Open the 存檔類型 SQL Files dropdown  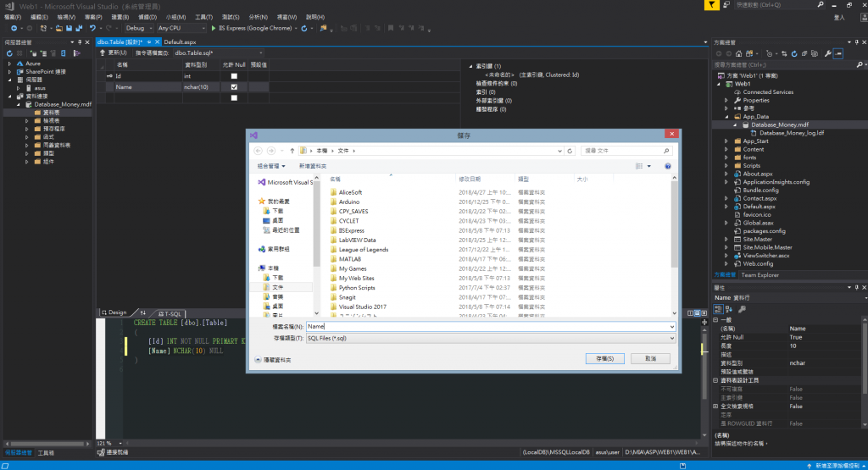tap(491, 339)
